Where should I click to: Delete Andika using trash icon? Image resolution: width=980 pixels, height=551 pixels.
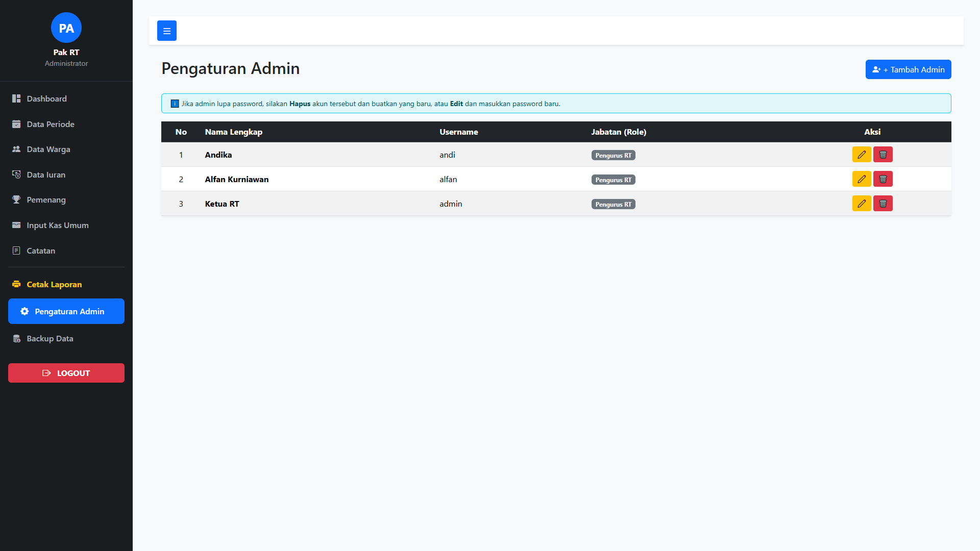point(883,155)
